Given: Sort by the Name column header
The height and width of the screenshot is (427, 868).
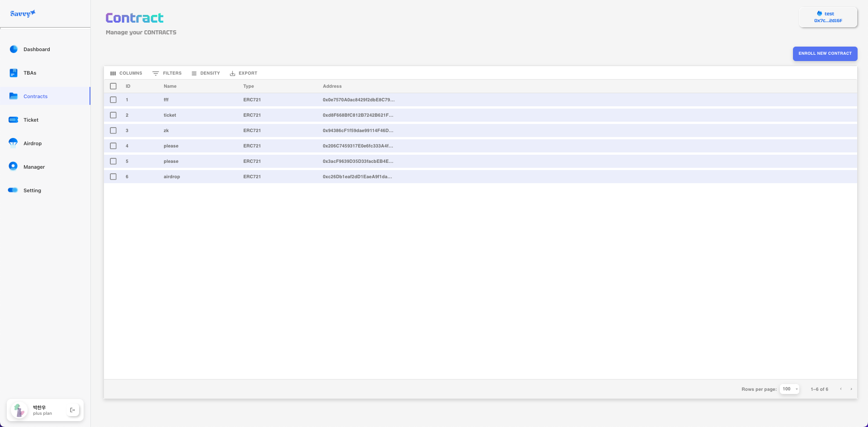Looking at the screenshot, I should click(x=170, y=86).
